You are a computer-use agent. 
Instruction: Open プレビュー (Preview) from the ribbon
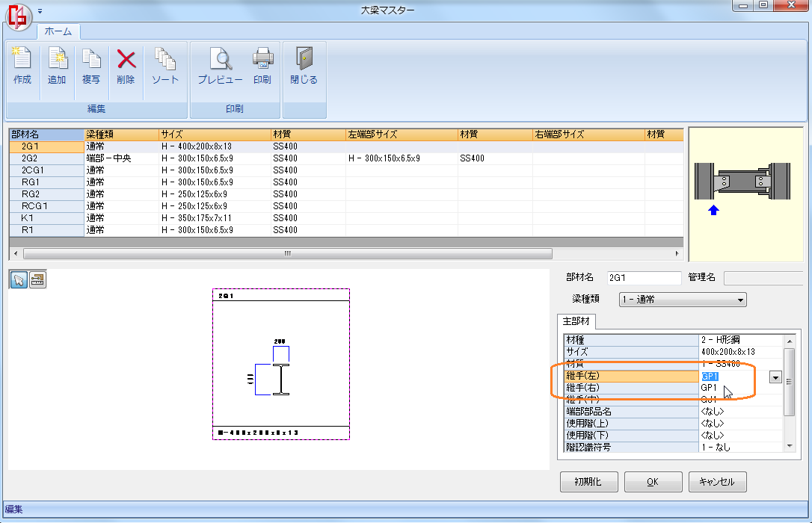[220, 66]
